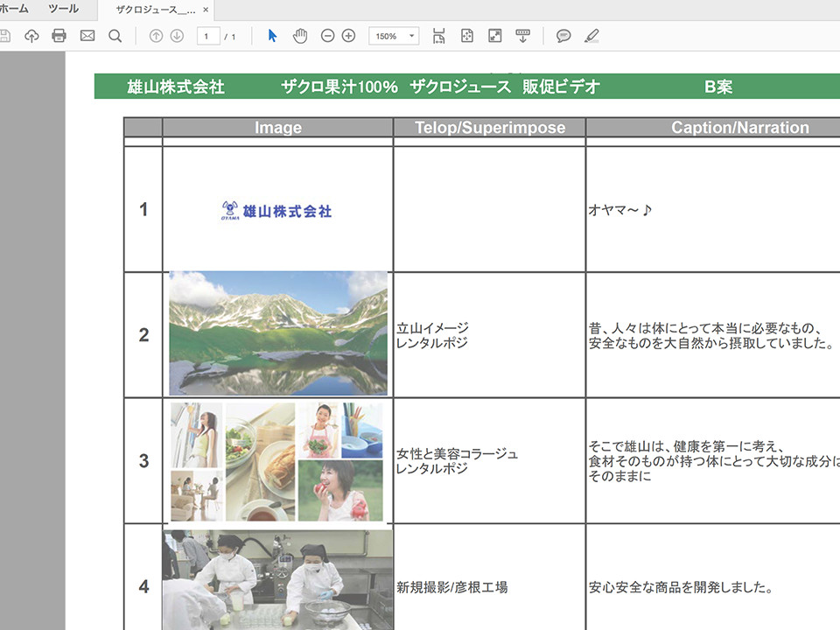Viewport: 840px width, 630px height.
Task: Click row number 1 cell
Action: coord(143,209)
